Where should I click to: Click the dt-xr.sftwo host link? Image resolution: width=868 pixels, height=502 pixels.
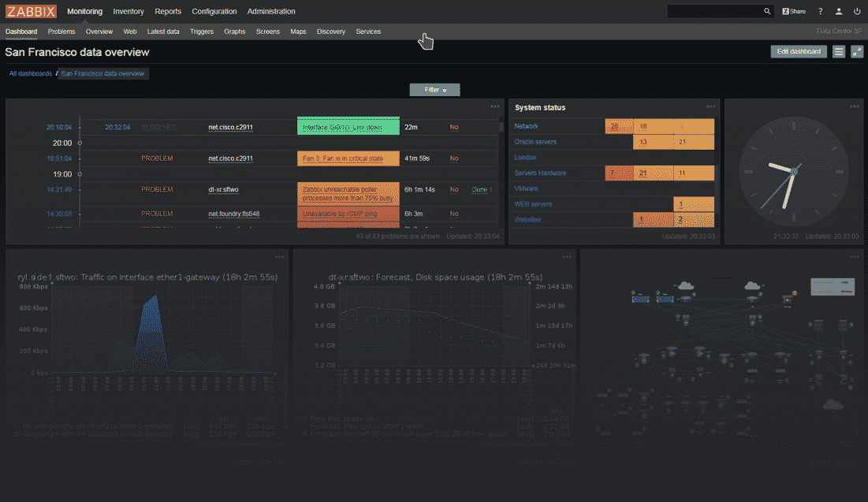point(223,189)
